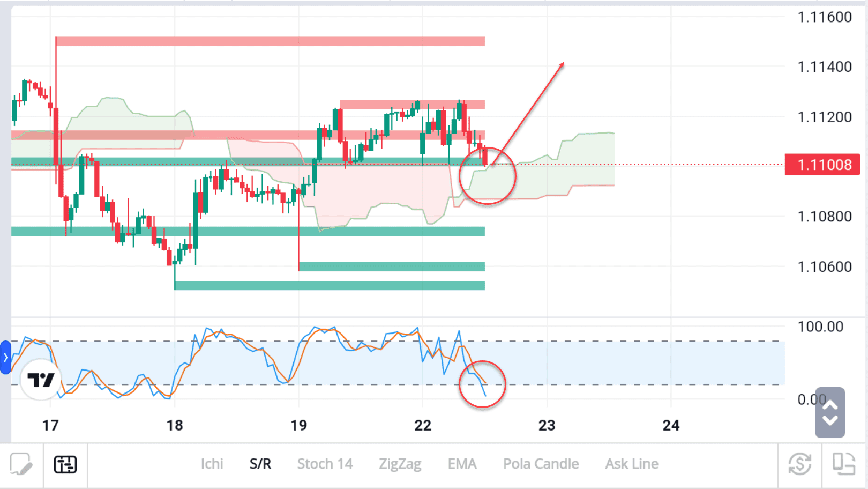Image resolution: width=868 pixels, height=489 pixels.
Task: Toggle the S/R indicator
Action: pyautogui.click(x=260, y=464)
